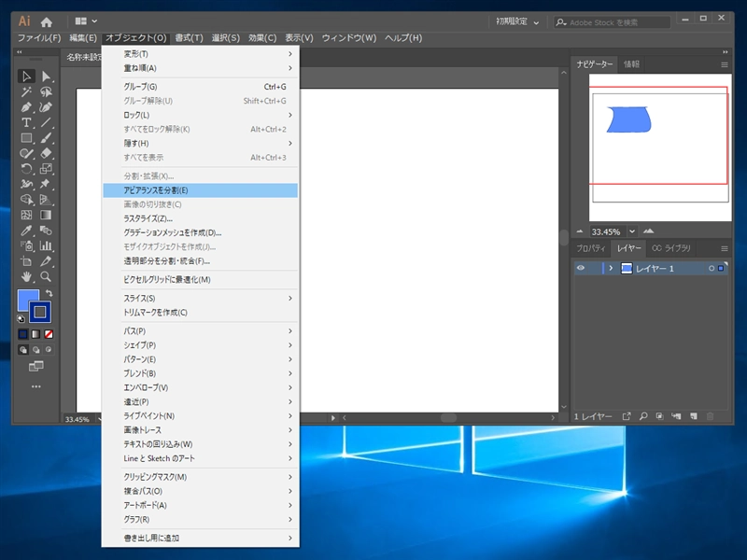Viewport: 747px width, 560px height.
Task: Select the Hand tool
Action: [x=26, y=276]
